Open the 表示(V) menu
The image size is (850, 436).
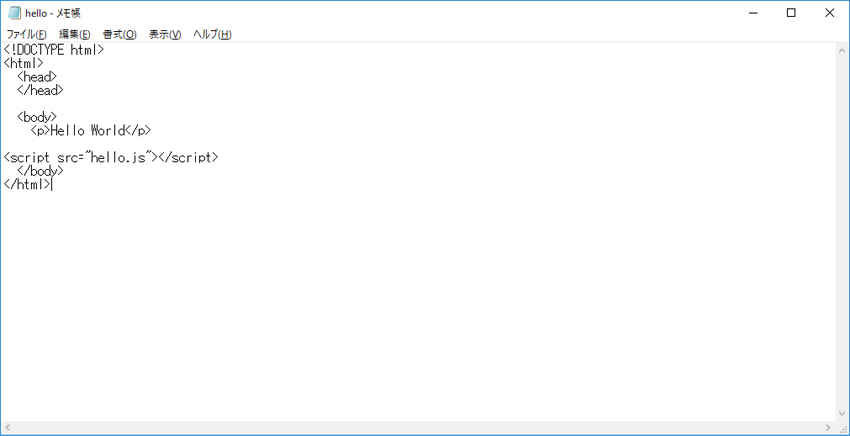click(x=165, y=34)
